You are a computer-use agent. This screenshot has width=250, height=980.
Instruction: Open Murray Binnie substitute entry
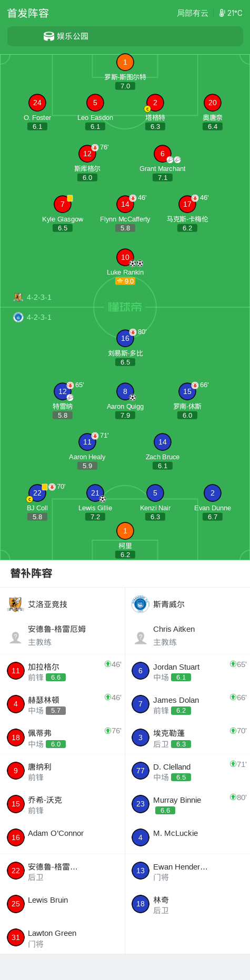coord(187,804)
